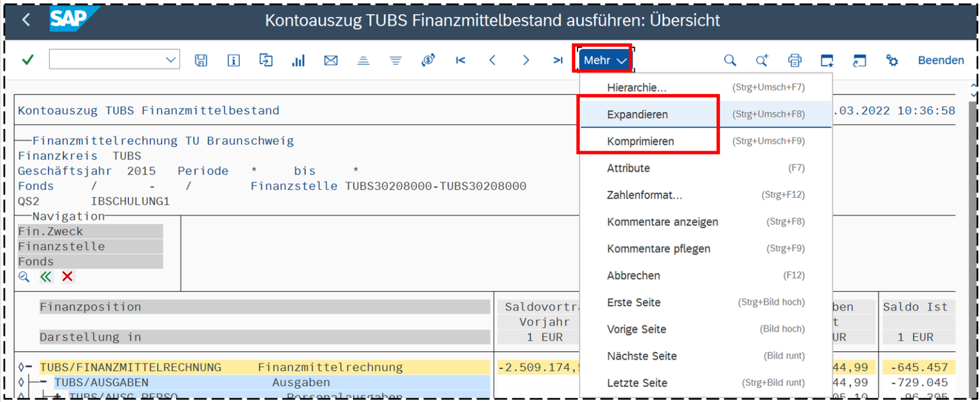
Task: Jump to first page toolbar icon
Action: 460,60
